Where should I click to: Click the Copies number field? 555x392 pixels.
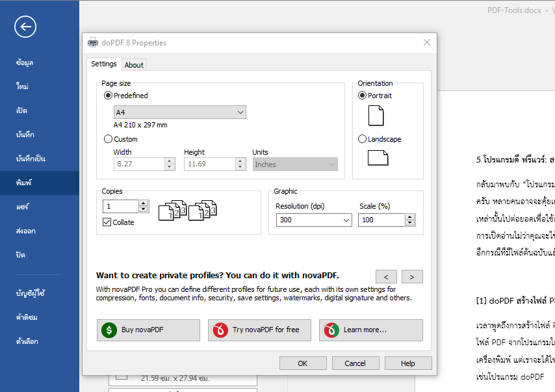pos(120,206)
